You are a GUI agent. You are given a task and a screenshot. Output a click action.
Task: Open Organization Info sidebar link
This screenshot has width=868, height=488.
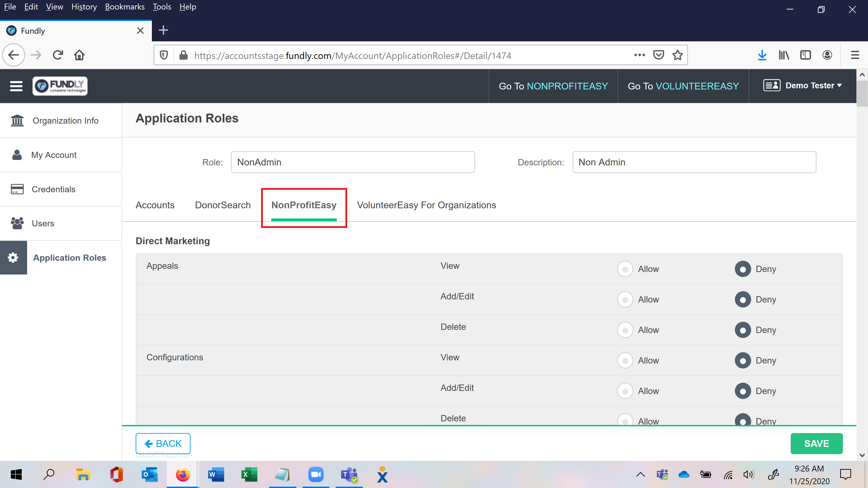(65, 121)
